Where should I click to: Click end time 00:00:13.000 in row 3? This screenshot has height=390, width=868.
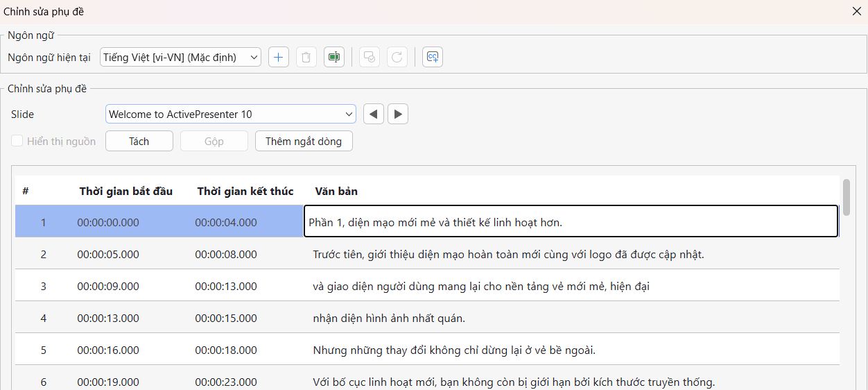pyautogui.click(x=226, y=286)
